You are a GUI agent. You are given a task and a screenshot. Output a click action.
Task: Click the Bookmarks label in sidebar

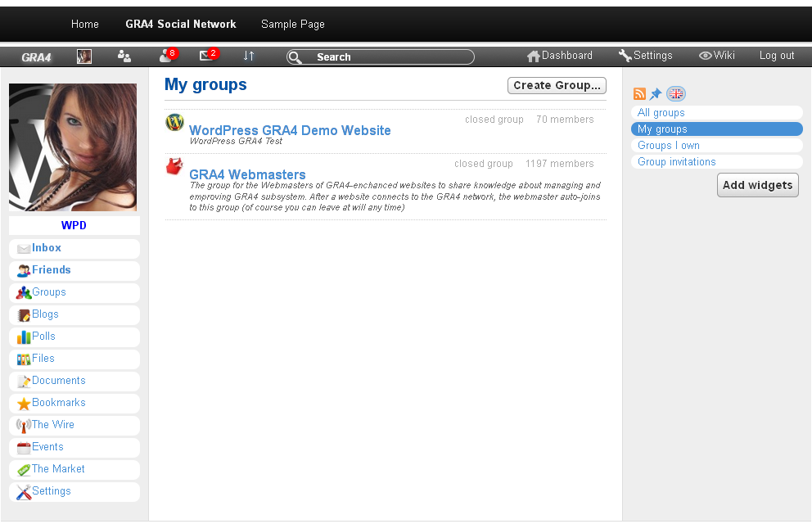coord(58,403)
